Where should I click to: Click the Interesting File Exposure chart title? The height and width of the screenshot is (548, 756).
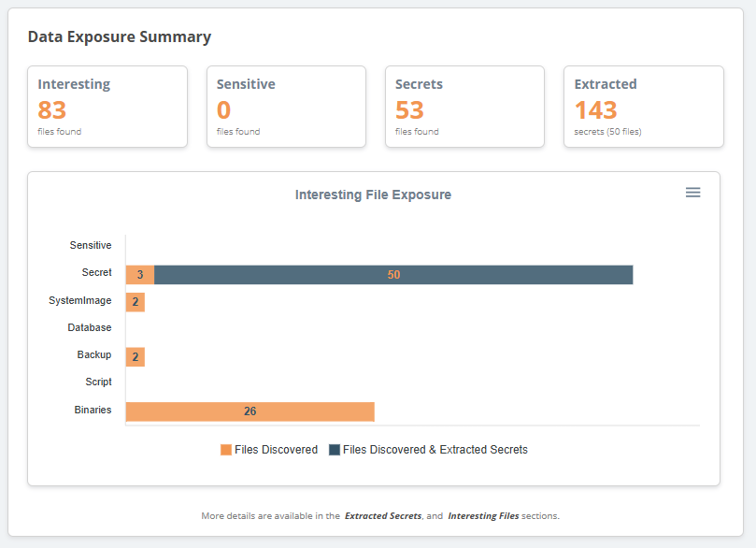click(x=373, y=195)
